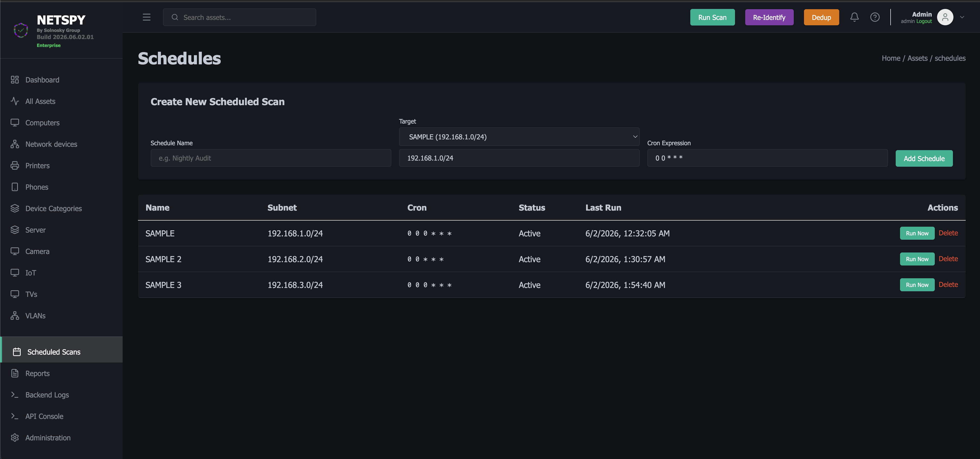Click the Run Scan button

coord(712,17)
